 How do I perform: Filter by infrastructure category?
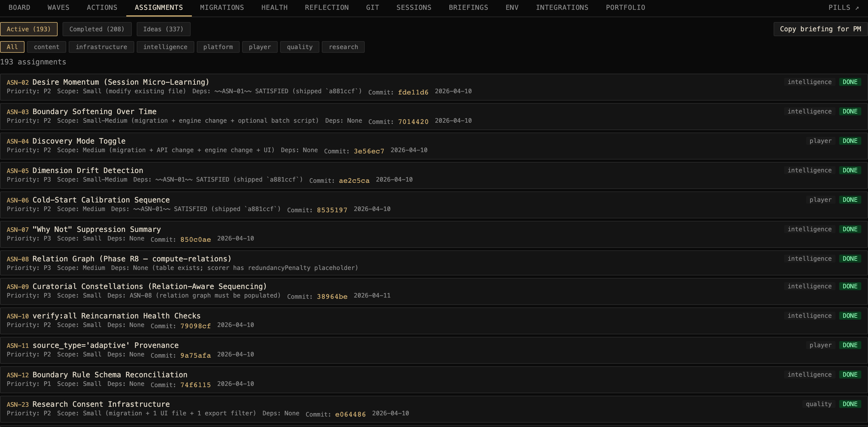click(x=101, y=47)
